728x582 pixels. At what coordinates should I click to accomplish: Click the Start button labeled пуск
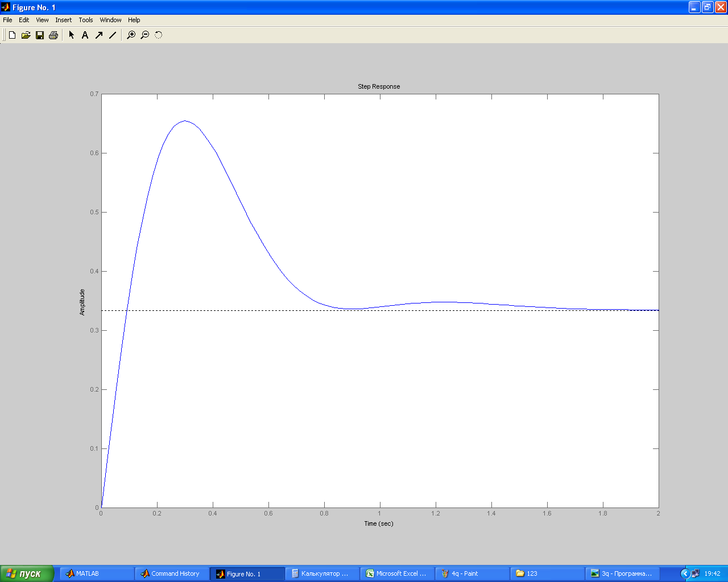coord(27,573)
